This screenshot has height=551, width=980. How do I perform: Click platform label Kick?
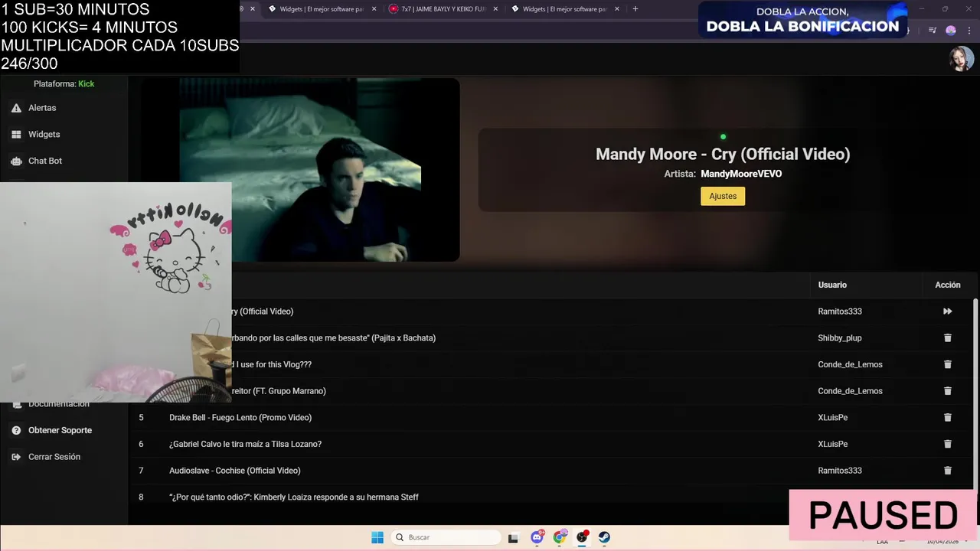[x=87, y=84]
